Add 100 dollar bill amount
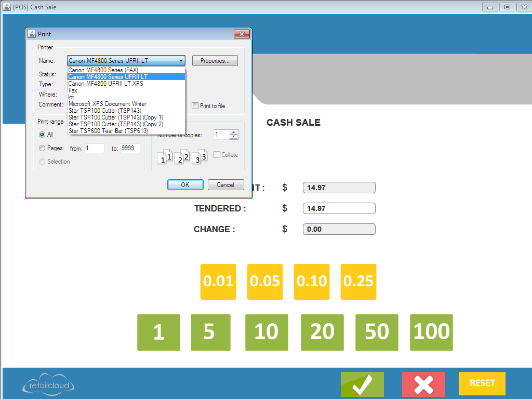 tap(431, 332)
